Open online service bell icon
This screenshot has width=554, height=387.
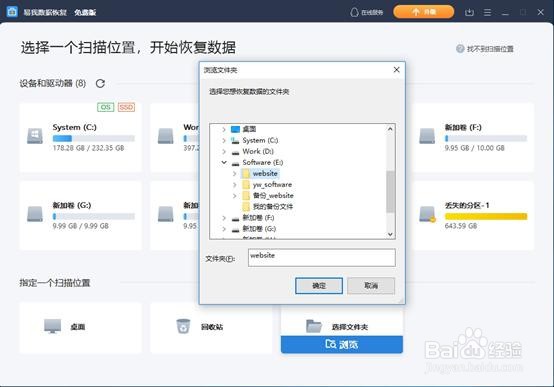(x=354, y=12)
